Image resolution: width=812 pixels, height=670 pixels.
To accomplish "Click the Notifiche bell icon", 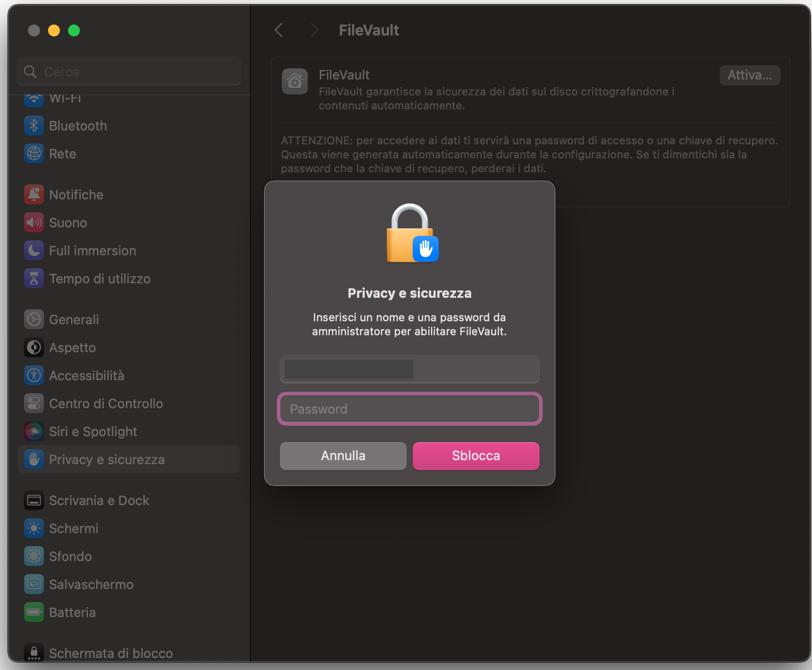I will tap(33, 194).
